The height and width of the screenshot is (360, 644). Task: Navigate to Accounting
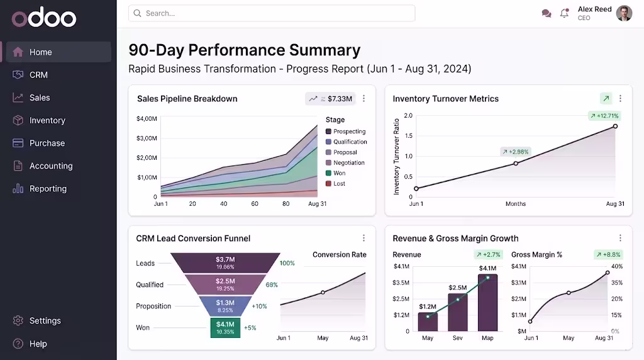click(51, 166)
